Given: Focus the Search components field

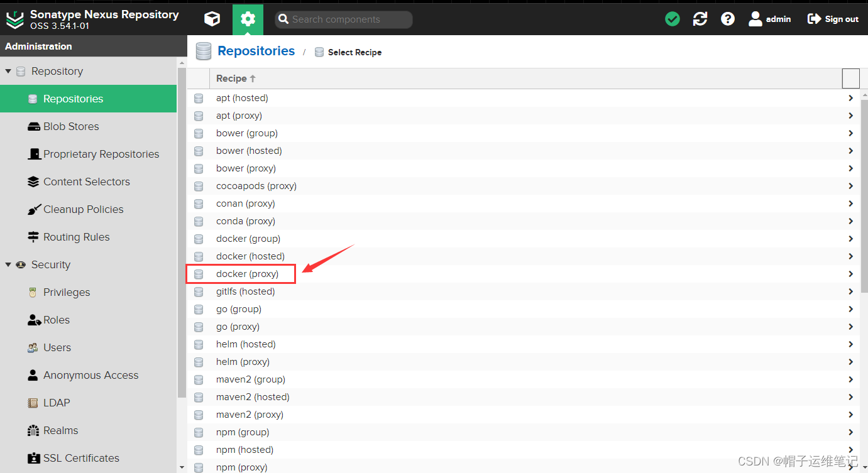Looking at the screenshot, I should 344,19.
